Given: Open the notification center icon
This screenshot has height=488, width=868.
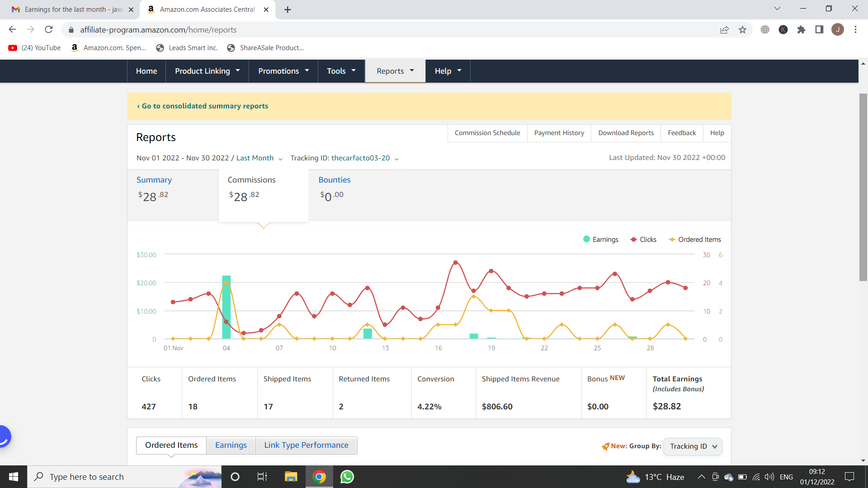Looking at the screenshot, I should pos(849,477).
